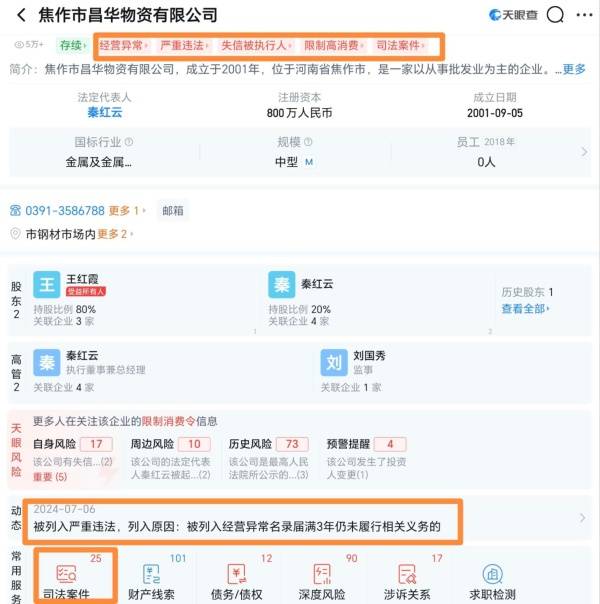
Task: Select the 失信被执行人 risk tag
Action: [x=254, y=46]
